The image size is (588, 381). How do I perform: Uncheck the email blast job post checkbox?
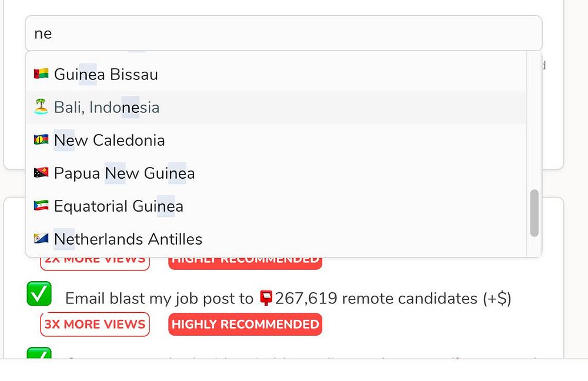pos(39,293)
